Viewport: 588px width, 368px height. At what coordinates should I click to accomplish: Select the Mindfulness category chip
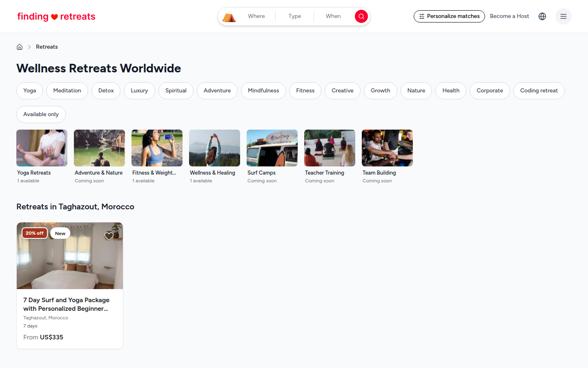click(x=263, y=91)
